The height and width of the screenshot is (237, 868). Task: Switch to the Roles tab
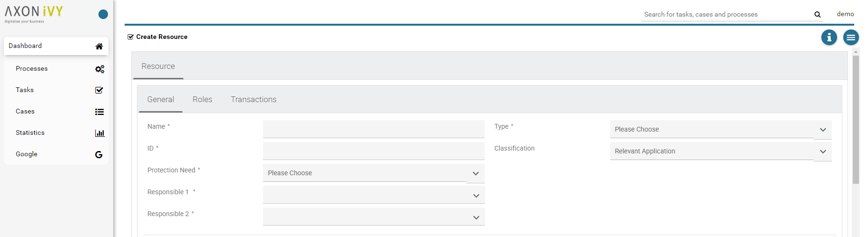(202, 99)
